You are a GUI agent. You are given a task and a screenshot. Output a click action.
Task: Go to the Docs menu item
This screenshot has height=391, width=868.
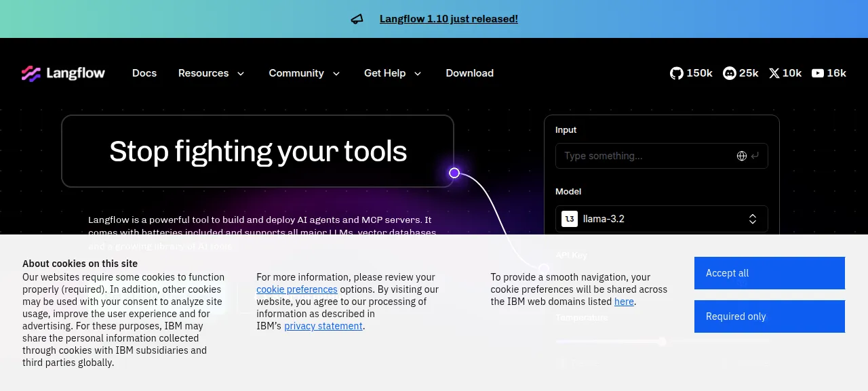point(144,73)
